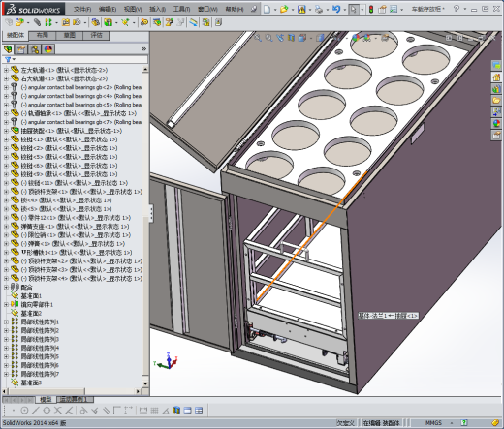Click the Zoom to Fit magnifier icon
This screenshot has height=429, width=504.
258,38
